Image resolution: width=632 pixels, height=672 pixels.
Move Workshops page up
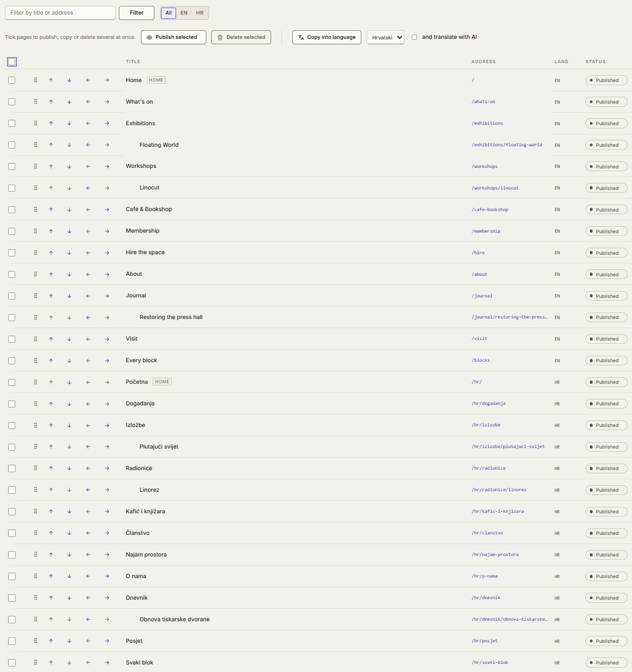51,166
